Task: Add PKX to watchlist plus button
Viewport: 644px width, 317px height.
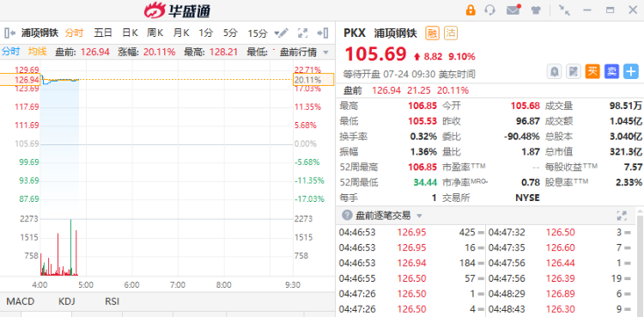Action: point(631,71)
